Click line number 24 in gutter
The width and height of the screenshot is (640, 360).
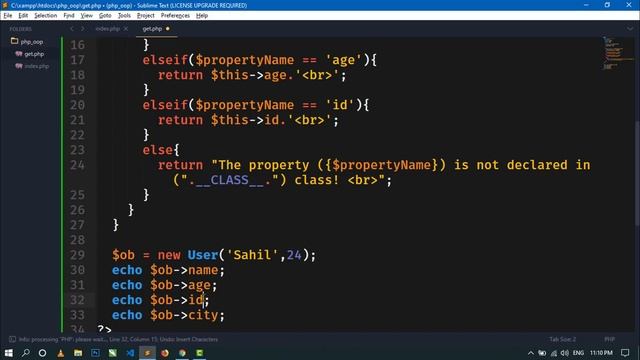click(78, 165)
